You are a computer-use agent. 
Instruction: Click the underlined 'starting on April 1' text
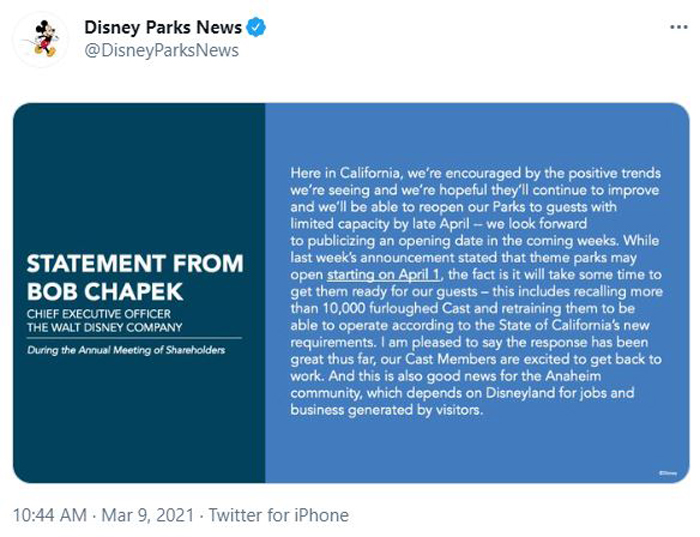pyautogui.click(x=383, y=274)
